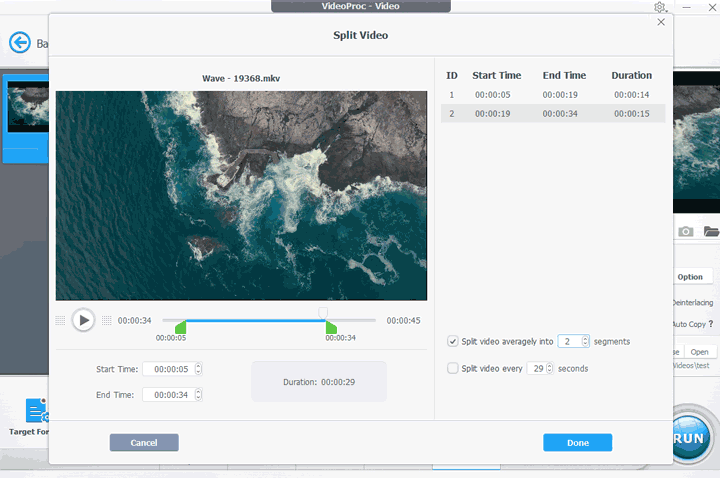The image size is (720, 478).
Task: Take a snapshot with the camera icon
Action: 686,231
